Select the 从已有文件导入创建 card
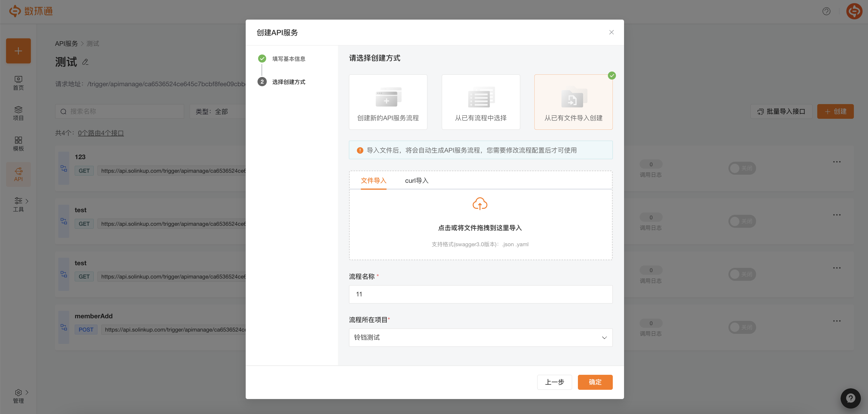 (573, 102)
